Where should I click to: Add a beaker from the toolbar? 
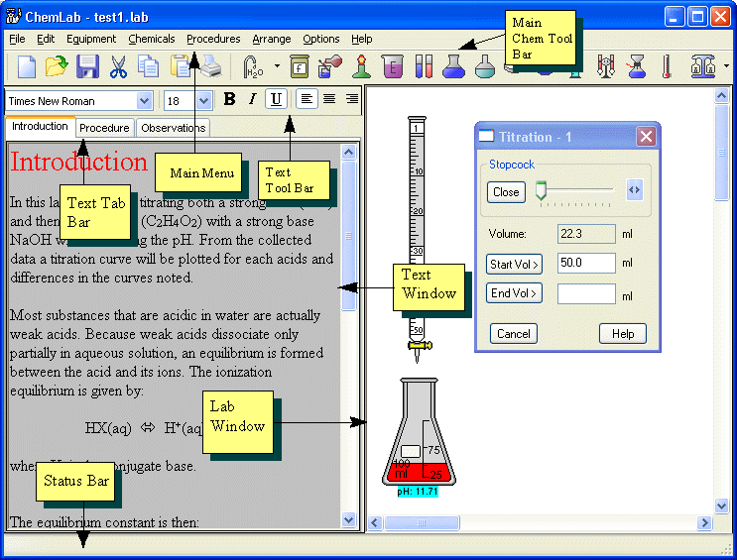pyautogui.click(x=391, y=66)
